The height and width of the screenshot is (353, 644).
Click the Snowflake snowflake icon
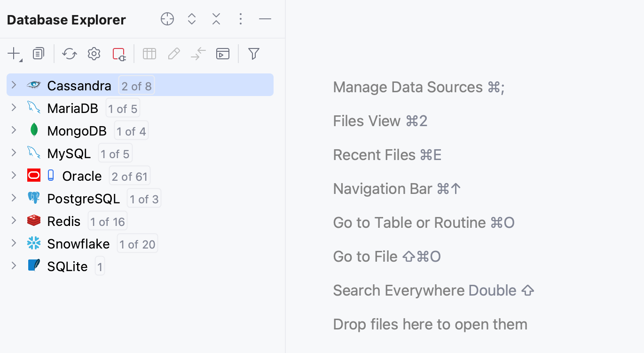34,243
